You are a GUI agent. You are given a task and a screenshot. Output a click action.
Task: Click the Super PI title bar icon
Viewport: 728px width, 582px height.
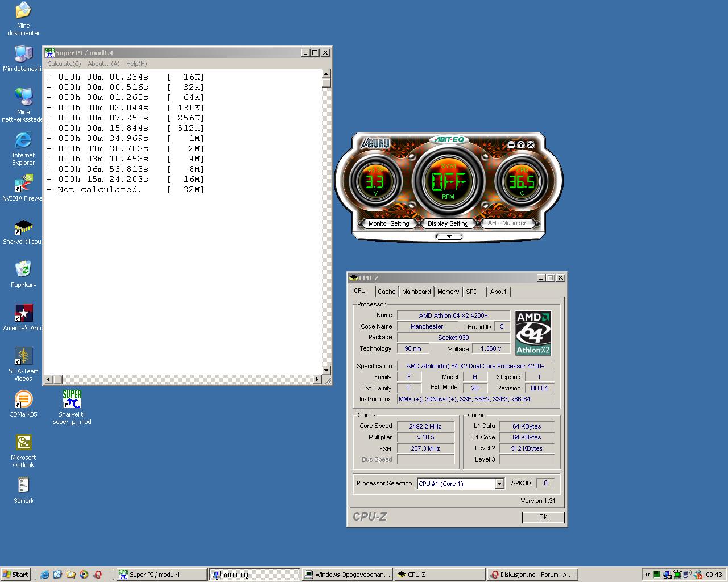tap(49, 52)
